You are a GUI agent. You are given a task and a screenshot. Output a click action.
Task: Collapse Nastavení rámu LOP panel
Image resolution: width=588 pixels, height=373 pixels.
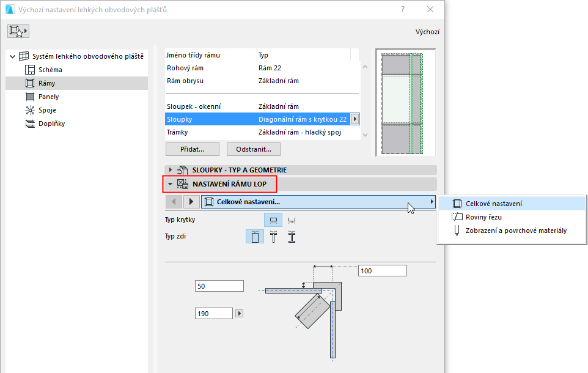(171, 184)
